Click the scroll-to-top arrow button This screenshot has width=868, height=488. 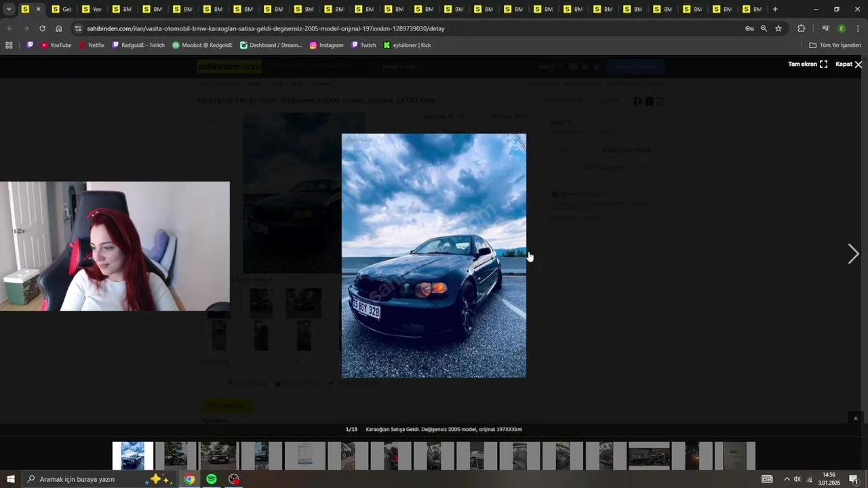click(856, 418)
